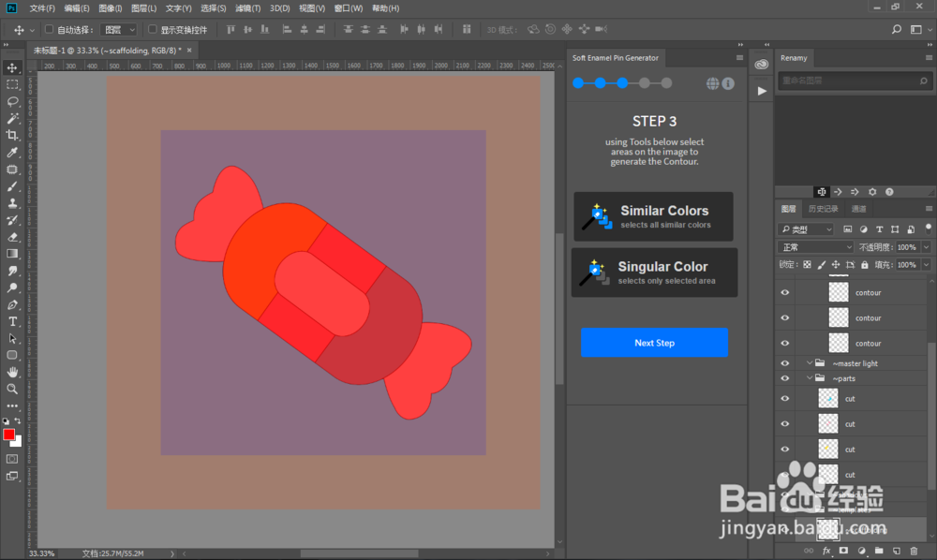The image size is (937, 560).
Task: Enable show transform controls checkbox
Action: [x=153, y=29]
